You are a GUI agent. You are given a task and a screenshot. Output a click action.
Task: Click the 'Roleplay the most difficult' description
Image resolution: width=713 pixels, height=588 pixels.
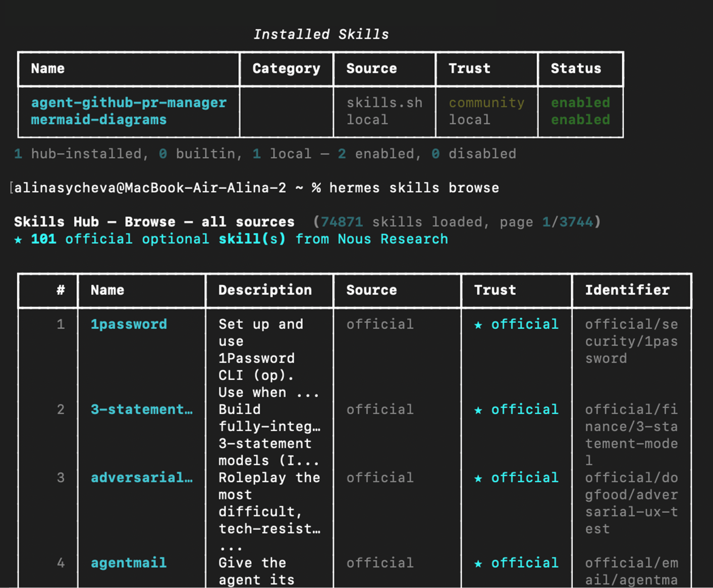click(x=269, y=511)
